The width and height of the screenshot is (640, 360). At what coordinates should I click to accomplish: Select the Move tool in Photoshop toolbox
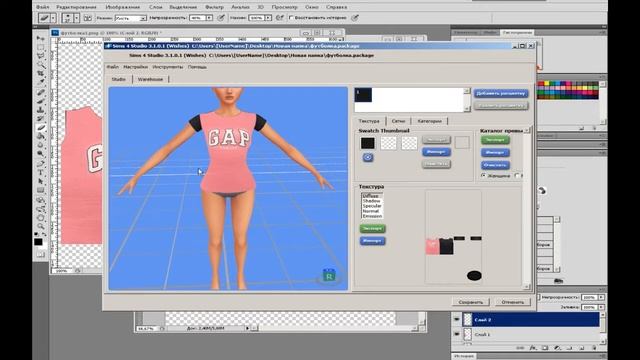point(41,38)
